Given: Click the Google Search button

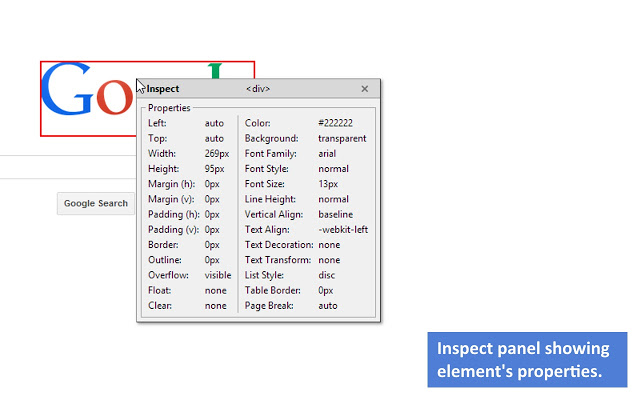Looking at the screenshot, I should click(x=96, y=203).
